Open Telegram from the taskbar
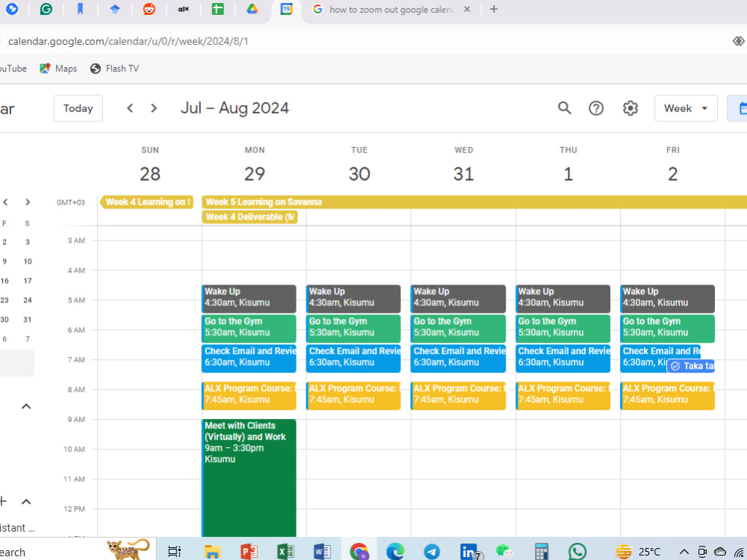The image size is (747, 560). point(432,552)
